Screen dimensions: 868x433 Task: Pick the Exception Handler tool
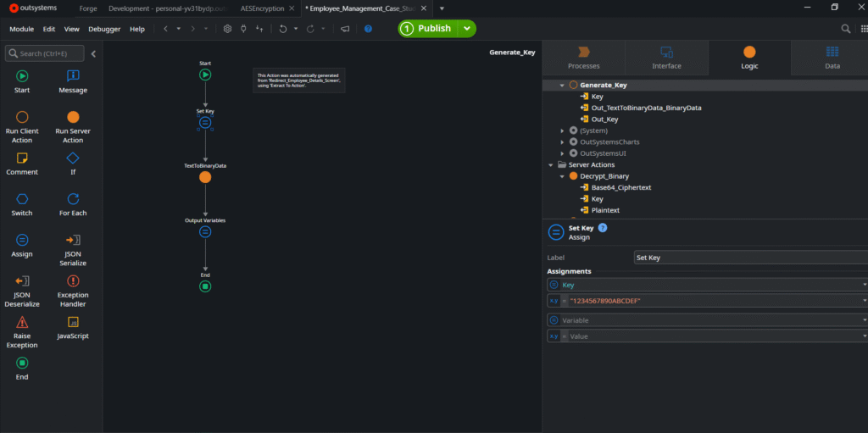coord(73,291)
